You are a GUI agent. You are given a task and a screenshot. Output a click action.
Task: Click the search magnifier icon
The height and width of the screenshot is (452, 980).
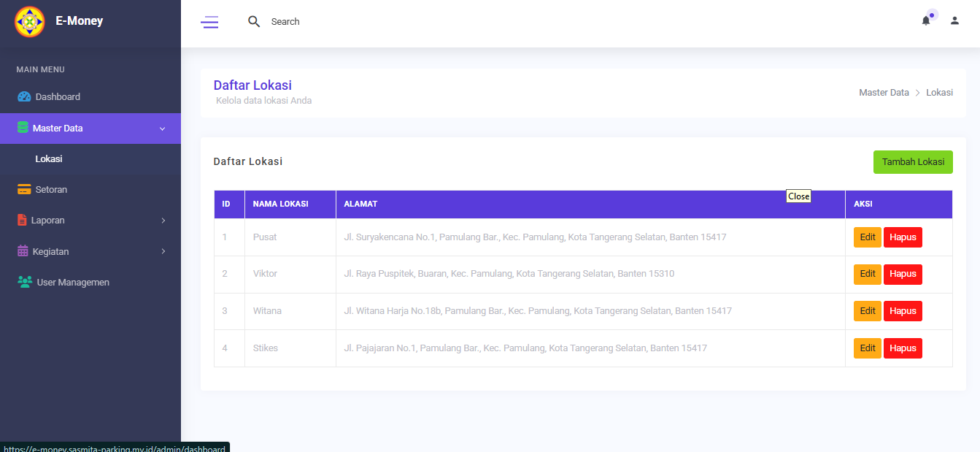(x=254, y=22)
